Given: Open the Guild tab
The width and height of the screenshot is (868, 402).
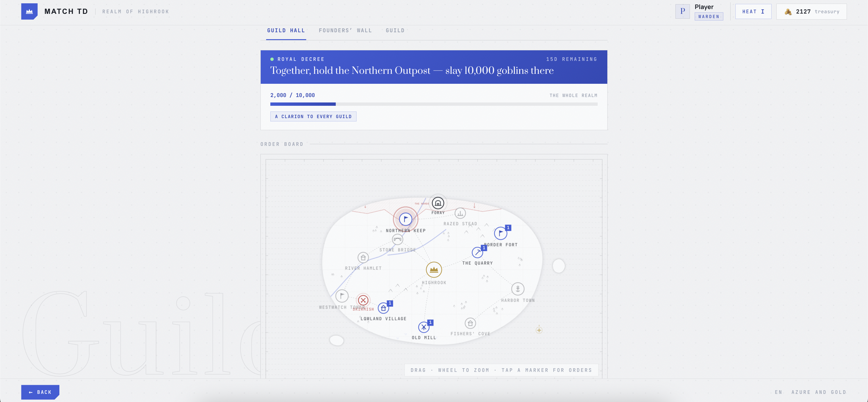Looking at the screenshot, I should click(x=395, y=31).
